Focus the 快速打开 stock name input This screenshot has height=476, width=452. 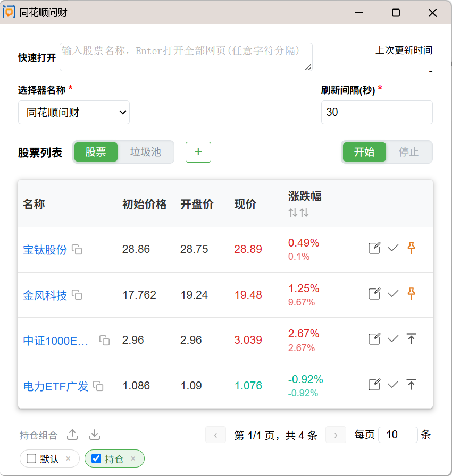click(186, 57)
